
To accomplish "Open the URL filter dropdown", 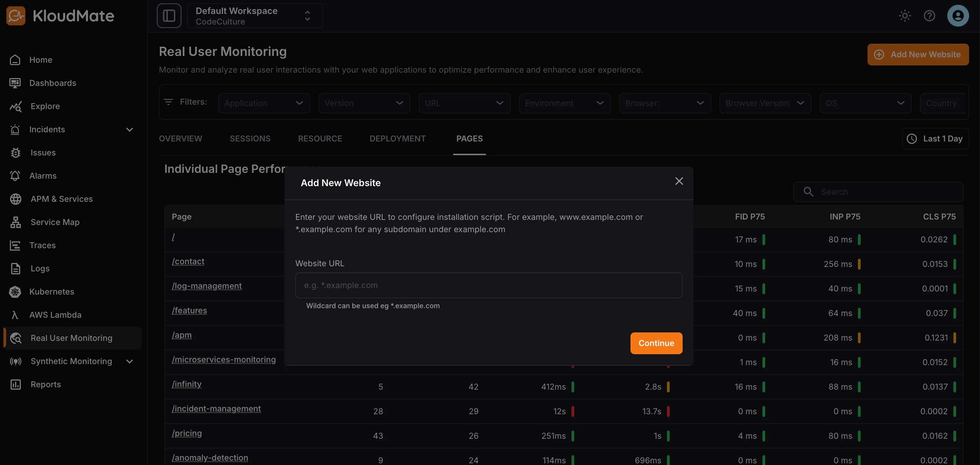I will [464, 103].
